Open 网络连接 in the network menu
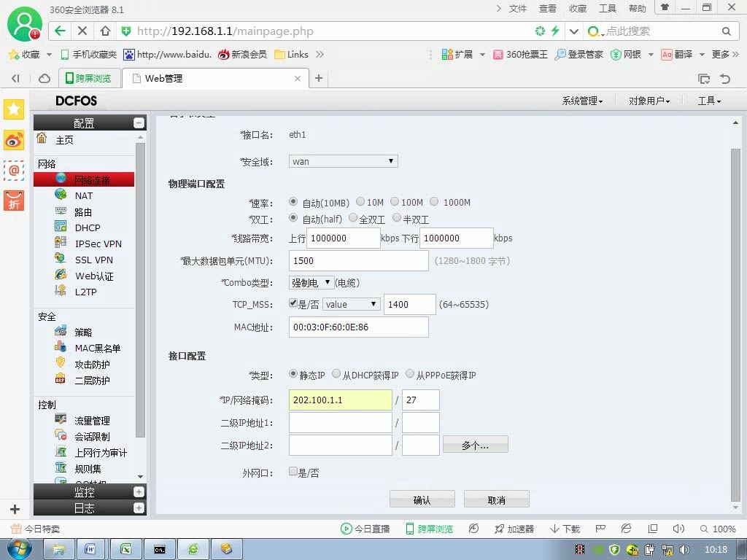The height and width of the screenshot is (560, 747). 84,179
